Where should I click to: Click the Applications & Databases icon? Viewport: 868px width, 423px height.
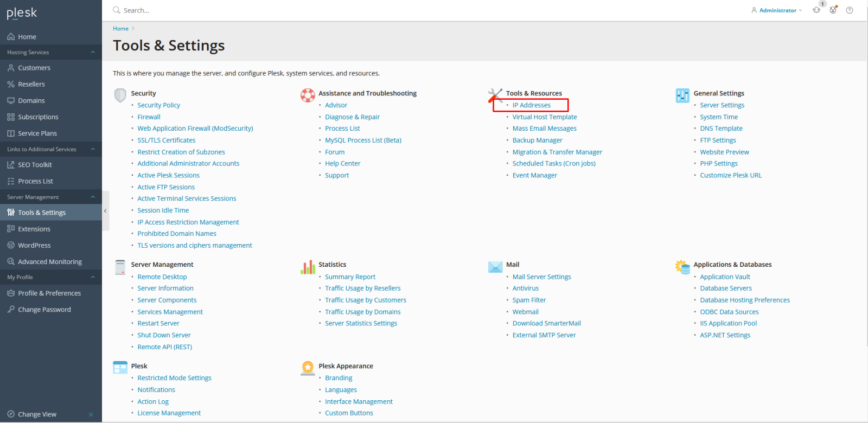(682, 267)
